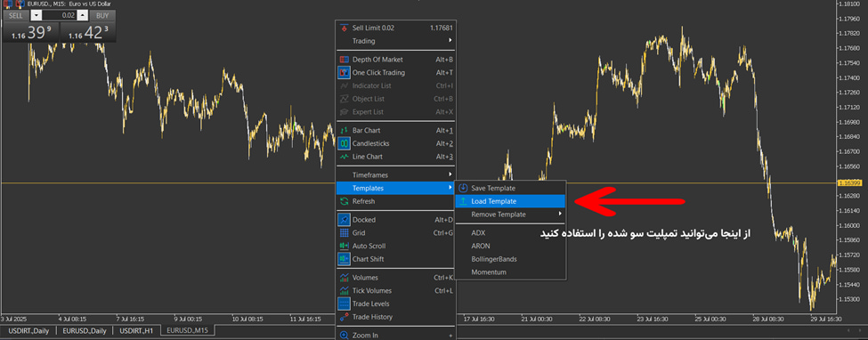Screen dimensions: 868x340
Task: Click the Save Template icon
Action: click(463, 189)
